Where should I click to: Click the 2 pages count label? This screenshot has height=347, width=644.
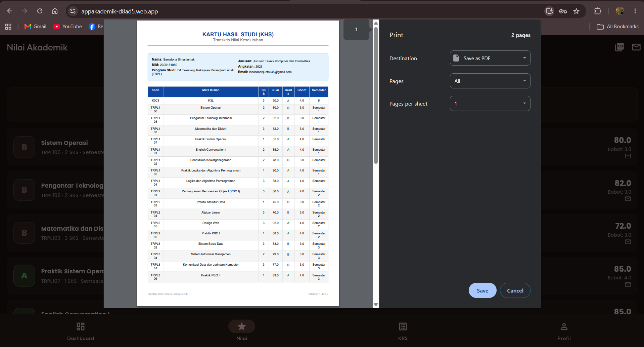coord(521,35)
